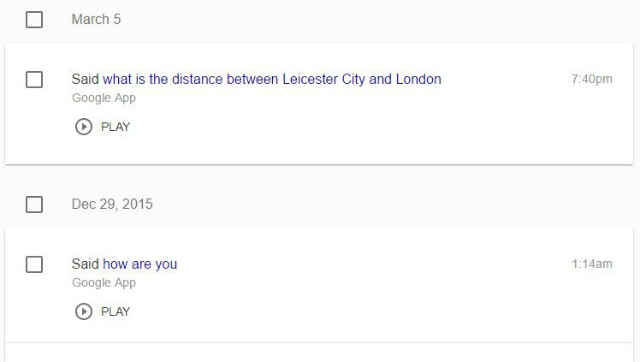Open 'what is the distance between Leicester City' link
The width and height of the screenshot is (640, 362).
[x=272, y=79]
